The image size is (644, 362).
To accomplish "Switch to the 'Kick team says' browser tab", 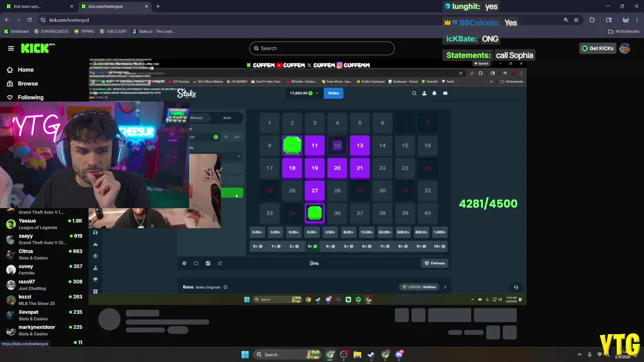I will coord(38,7).
